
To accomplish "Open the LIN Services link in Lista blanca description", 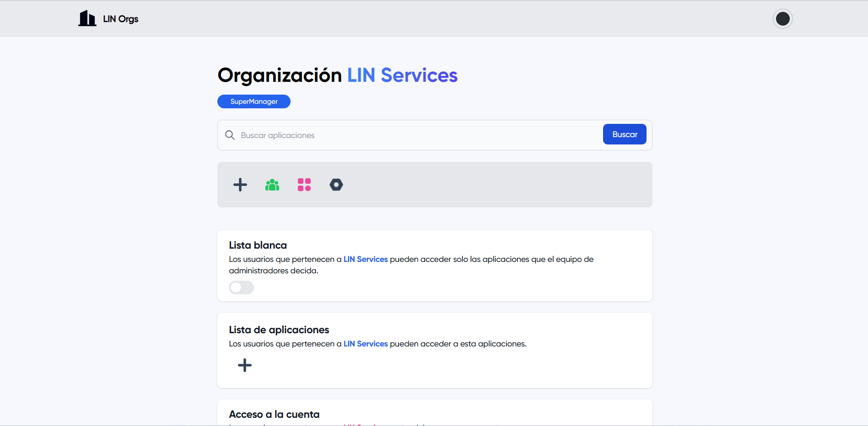I will pos(365,259).
